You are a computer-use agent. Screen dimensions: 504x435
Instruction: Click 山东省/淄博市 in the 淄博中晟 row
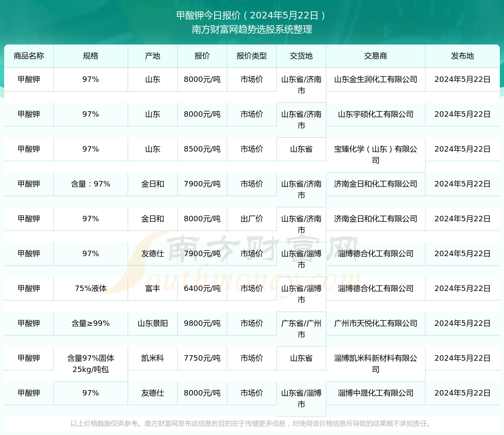301,398
